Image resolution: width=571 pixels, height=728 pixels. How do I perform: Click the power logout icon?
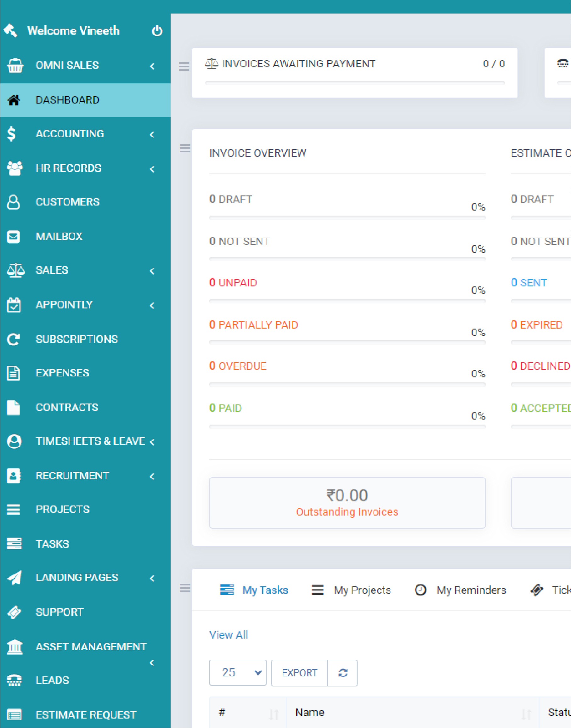(157, 31)
